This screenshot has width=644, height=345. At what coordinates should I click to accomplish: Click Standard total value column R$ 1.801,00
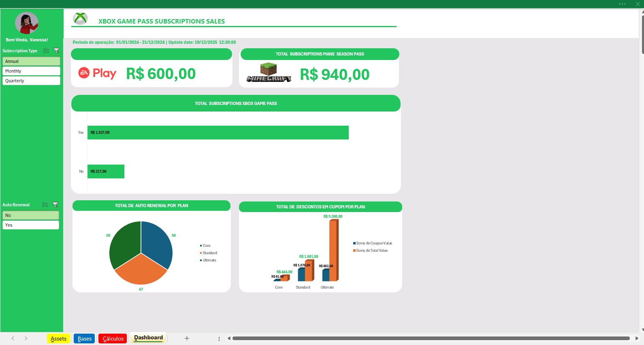309,270
